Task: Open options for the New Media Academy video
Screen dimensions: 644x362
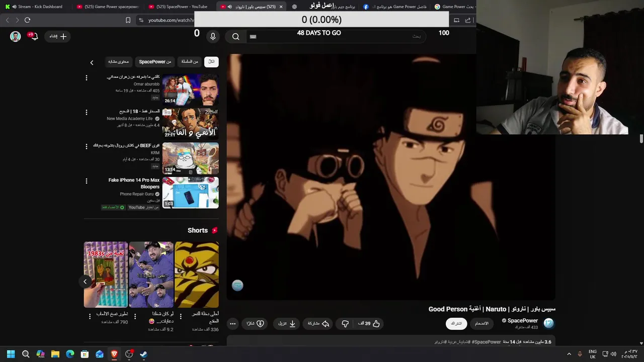Action: pyautogui.click(x=86, y=112)
